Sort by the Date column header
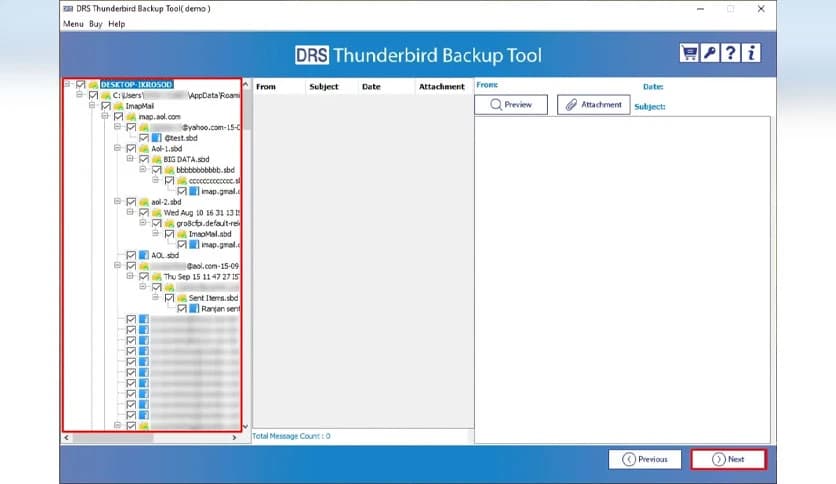Viewport: 836px width, 484px height. pos(386,86)
